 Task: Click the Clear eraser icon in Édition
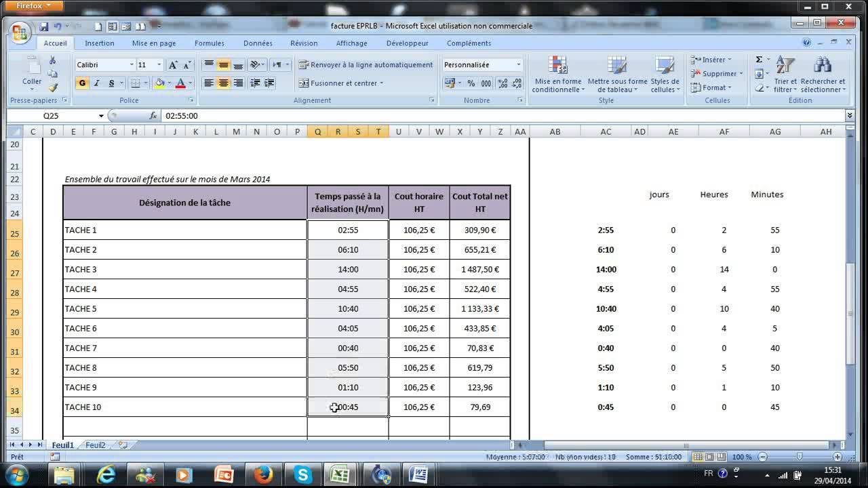[x=759, y=87]
